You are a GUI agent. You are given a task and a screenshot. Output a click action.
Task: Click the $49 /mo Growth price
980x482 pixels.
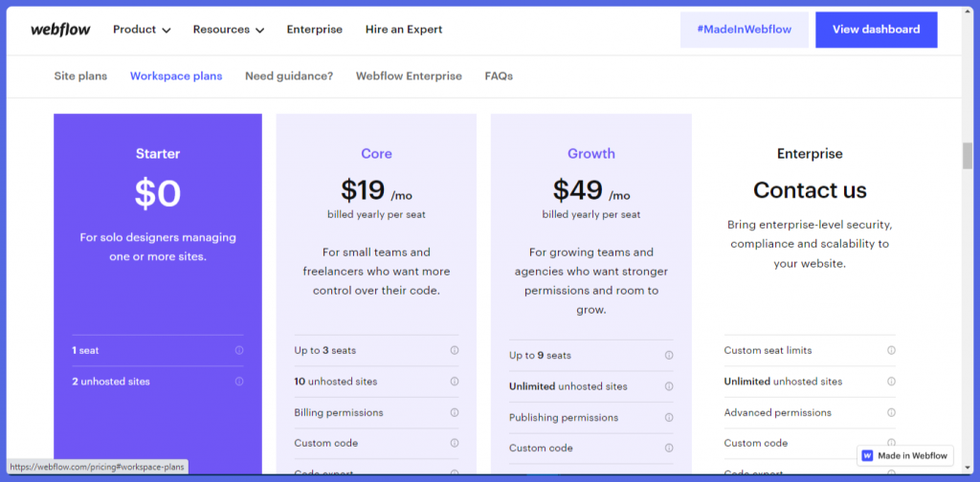point(591,190)
